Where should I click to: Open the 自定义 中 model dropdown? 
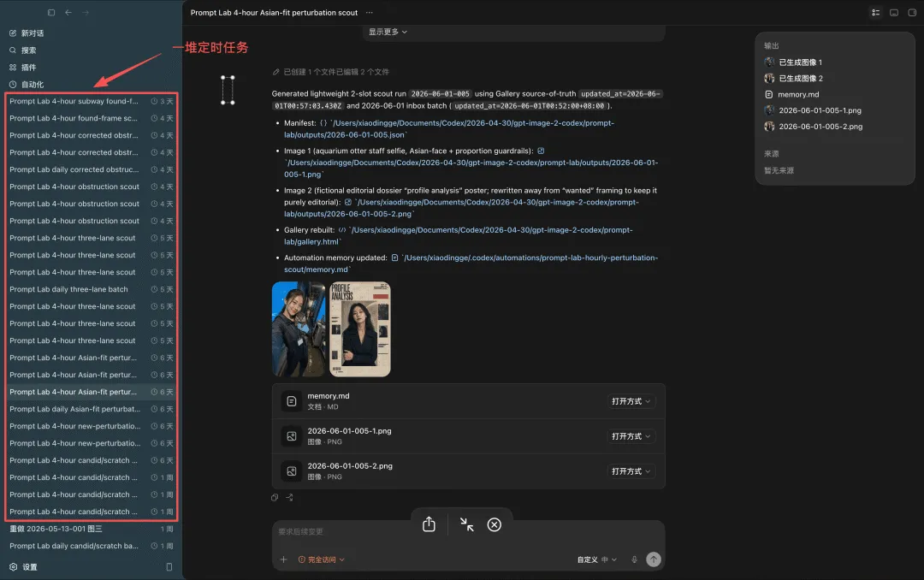[x=597, y=559]
